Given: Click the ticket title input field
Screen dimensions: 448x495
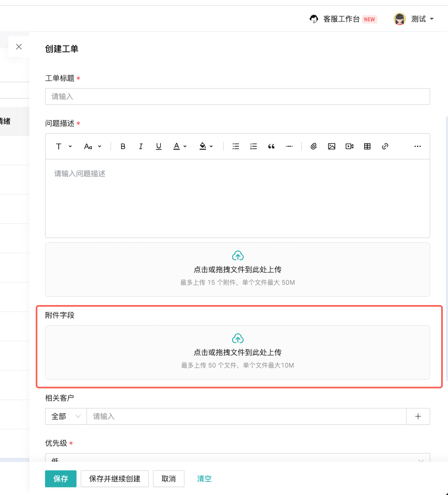Looking at the screenshot, I should point(237,96).
